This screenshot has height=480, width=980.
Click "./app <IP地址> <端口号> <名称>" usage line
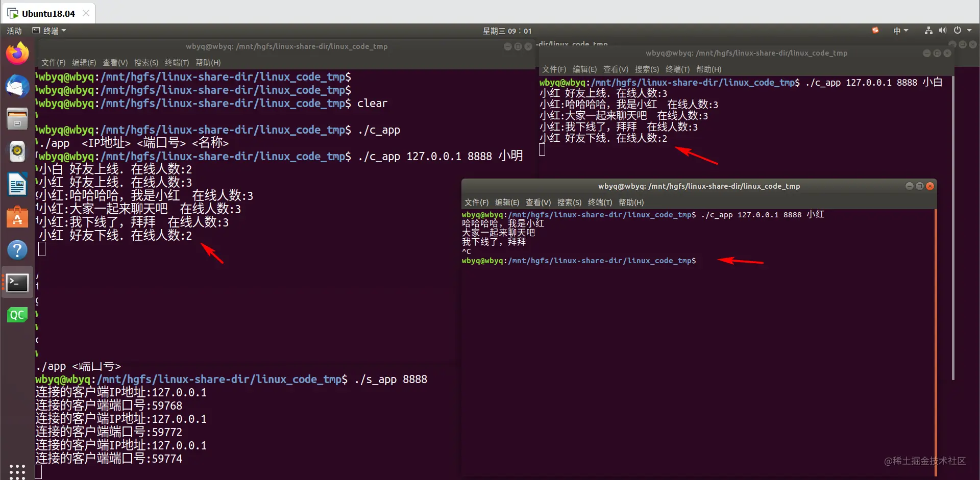[x=133, y=143]
